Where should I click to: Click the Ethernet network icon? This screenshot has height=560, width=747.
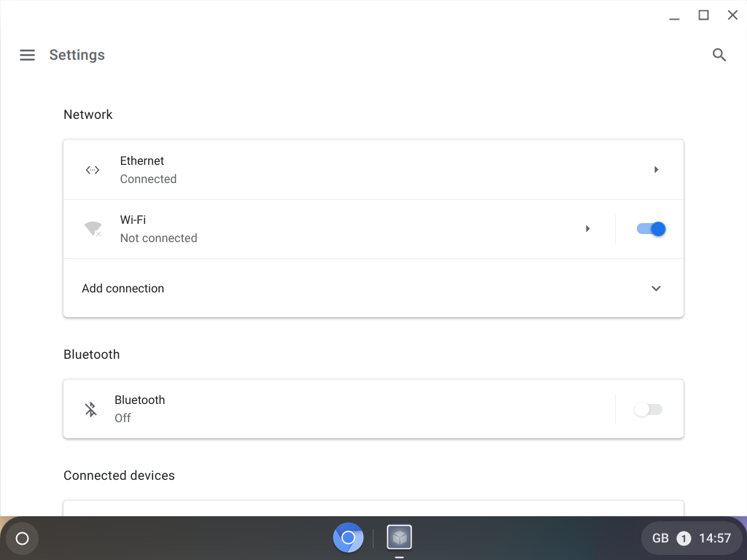(93, 170)
